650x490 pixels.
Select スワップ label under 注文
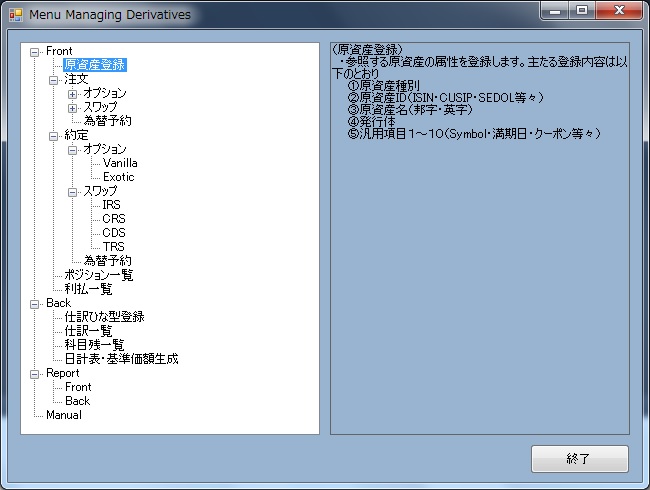point(100,107)
